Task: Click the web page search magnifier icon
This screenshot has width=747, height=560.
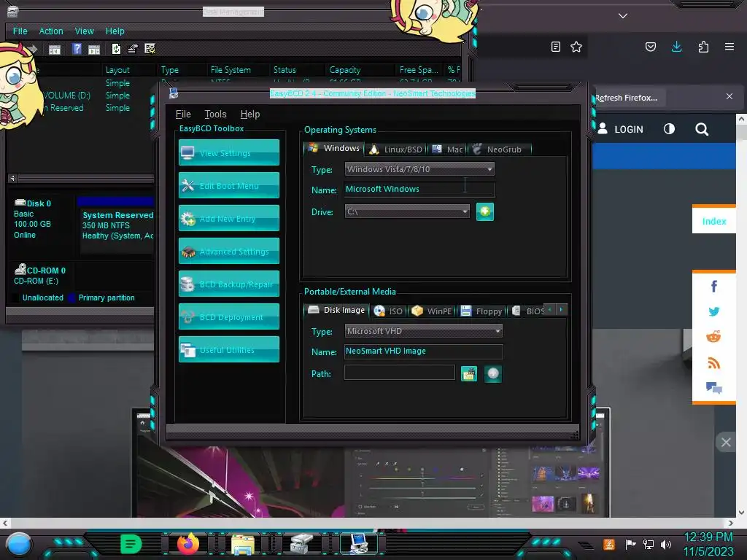Action: 702,129
